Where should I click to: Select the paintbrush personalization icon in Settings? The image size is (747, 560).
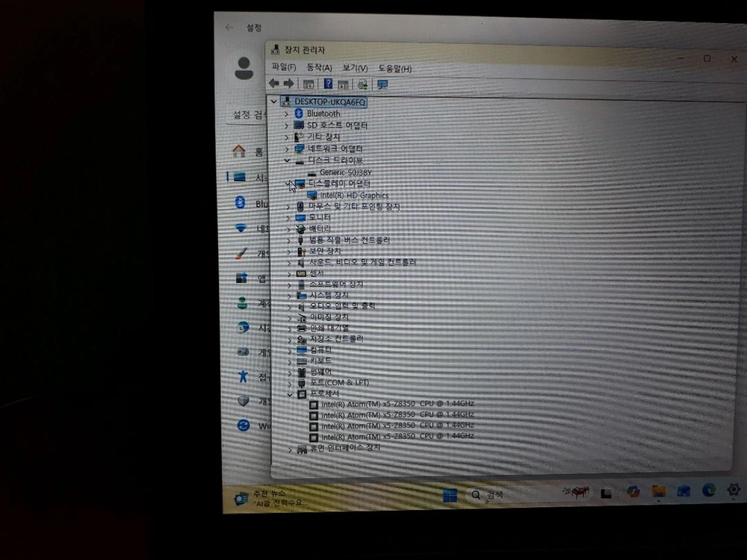(x=241, y=253)
